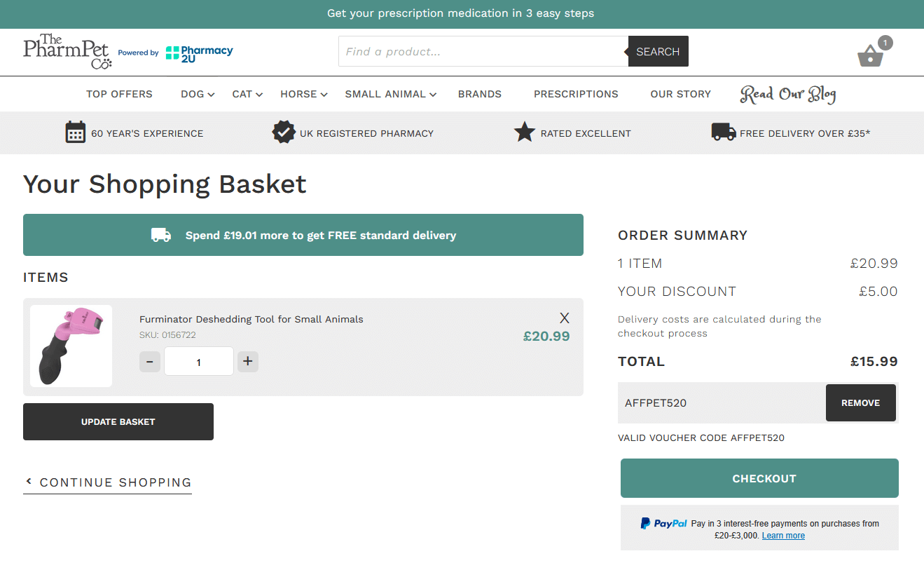Click the Pharmacy2U logo

click(x=199, y=53)
